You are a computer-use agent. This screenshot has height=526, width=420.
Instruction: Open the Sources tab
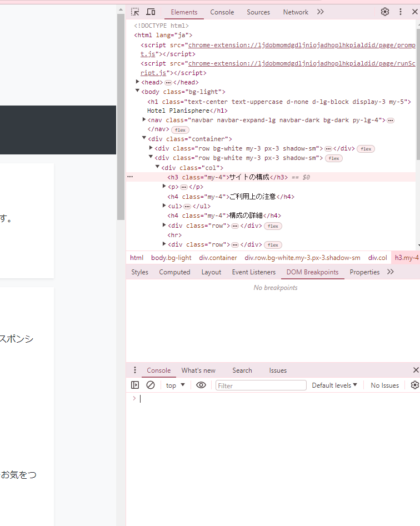coord(258,12)
